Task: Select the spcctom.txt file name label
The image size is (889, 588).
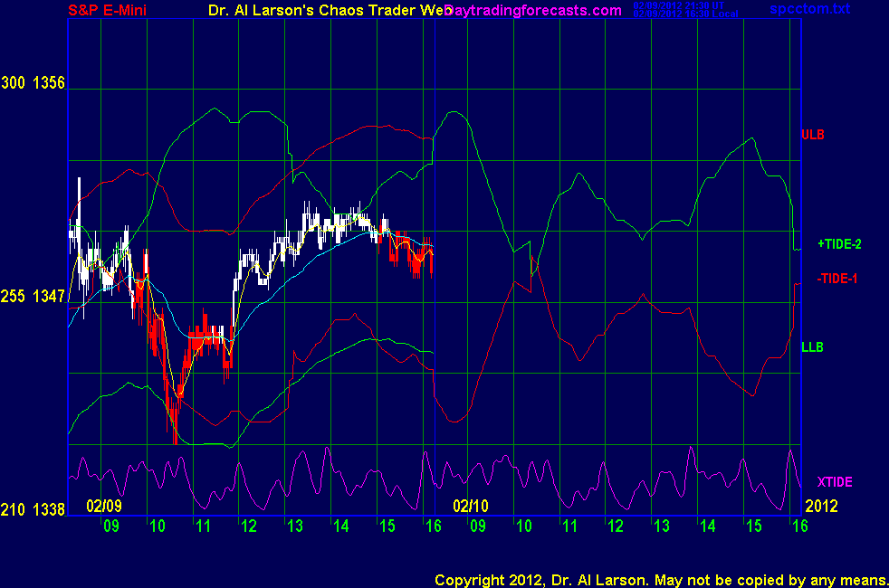Action: (x=810, y=8)
